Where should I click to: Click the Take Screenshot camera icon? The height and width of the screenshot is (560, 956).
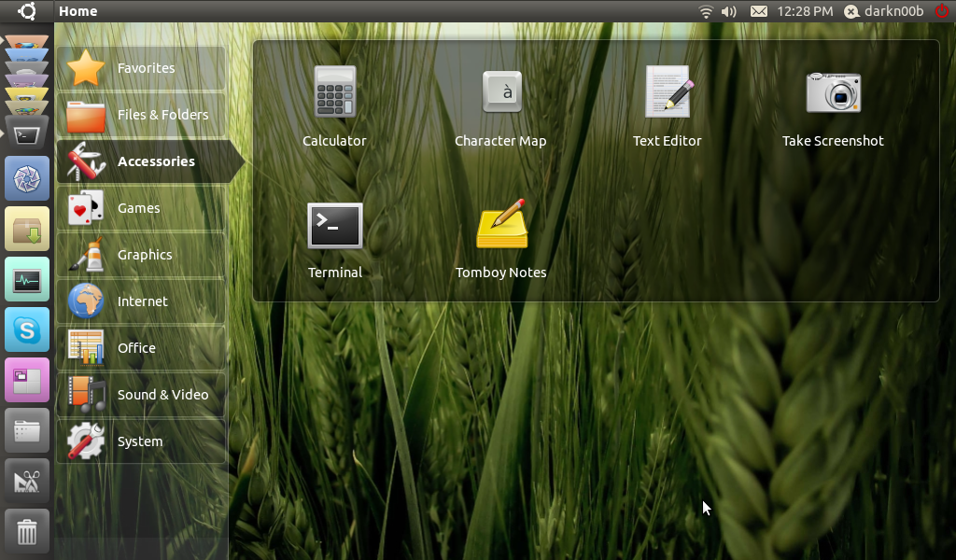pyautogui.click(x=833, y=92)
